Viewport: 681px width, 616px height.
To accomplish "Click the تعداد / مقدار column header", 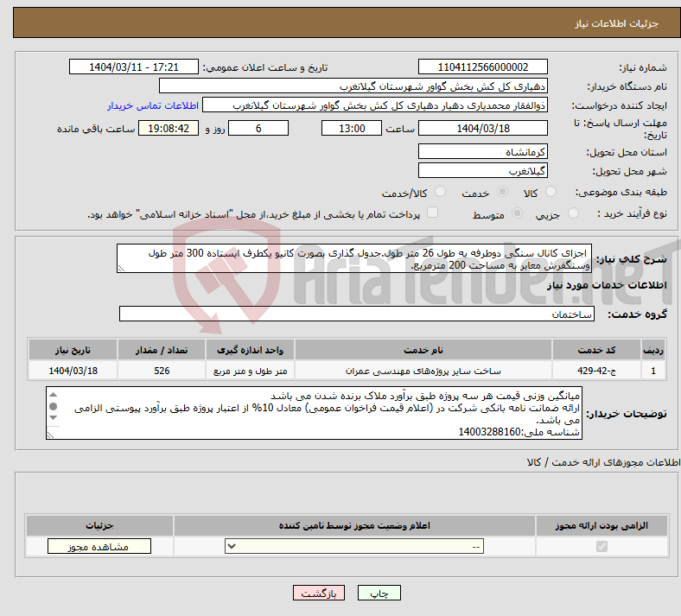I will click(x=162, y=350).
